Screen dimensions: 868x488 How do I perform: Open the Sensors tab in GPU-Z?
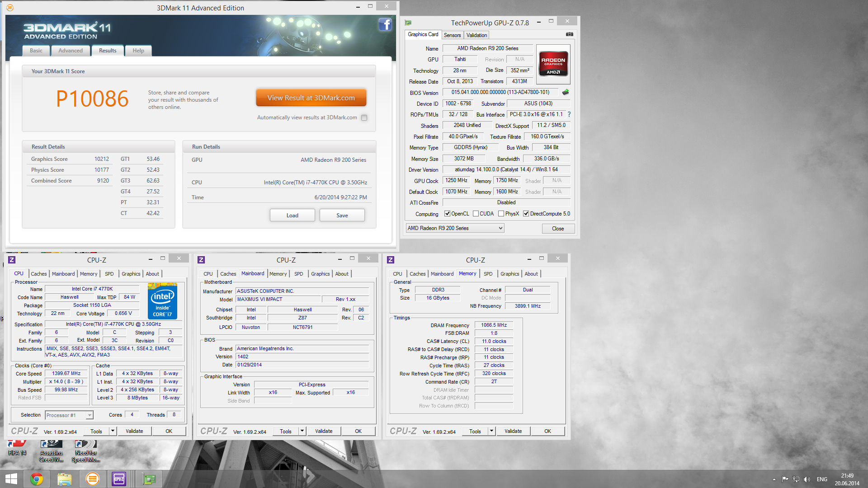pos(452,35)
